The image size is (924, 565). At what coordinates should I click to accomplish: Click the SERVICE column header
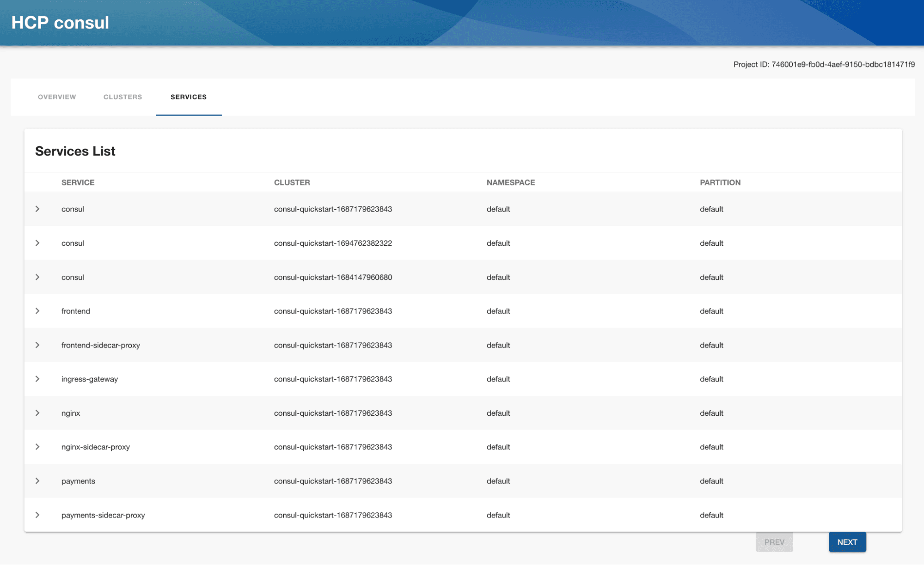coord(78,182)
